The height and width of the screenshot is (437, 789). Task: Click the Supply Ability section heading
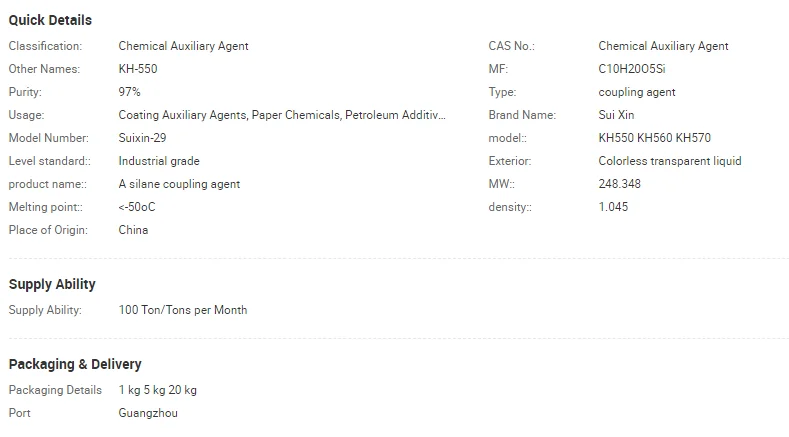point(52,284)
